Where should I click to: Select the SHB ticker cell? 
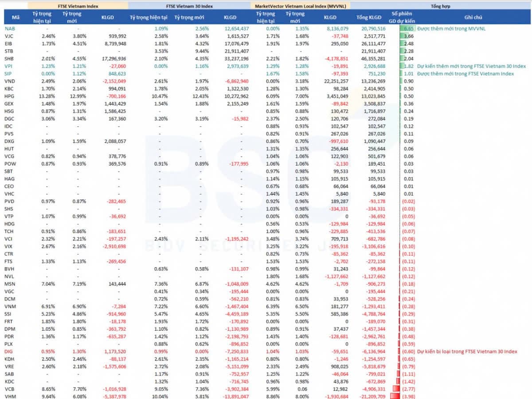[x=9, y=59]
